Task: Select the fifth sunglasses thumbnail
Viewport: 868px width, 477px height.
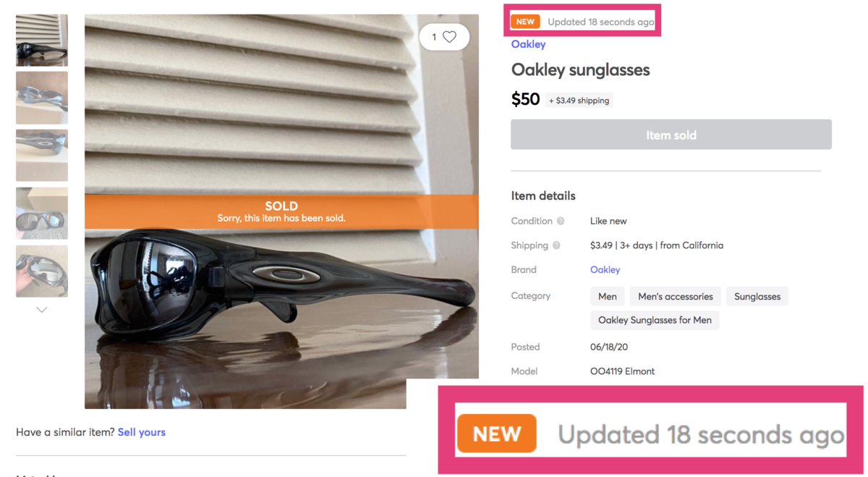Action: tap(42, 271)
